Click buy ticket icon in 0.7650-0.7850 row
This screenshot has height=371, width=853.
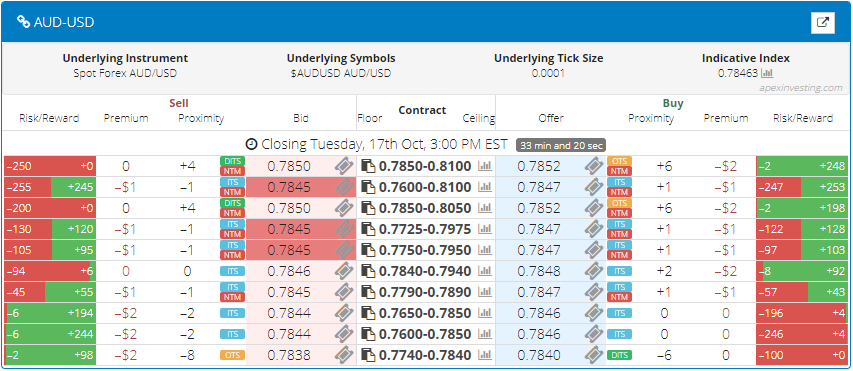[594, 313]
